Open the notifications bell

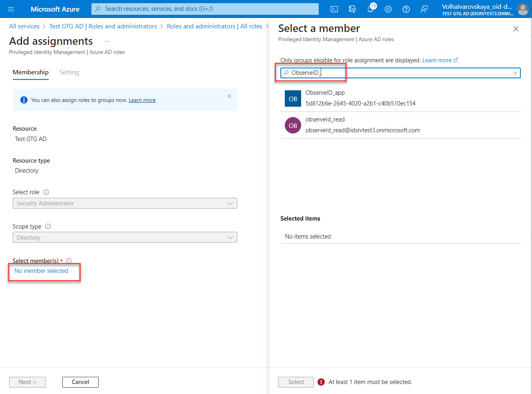pos(370,9)
